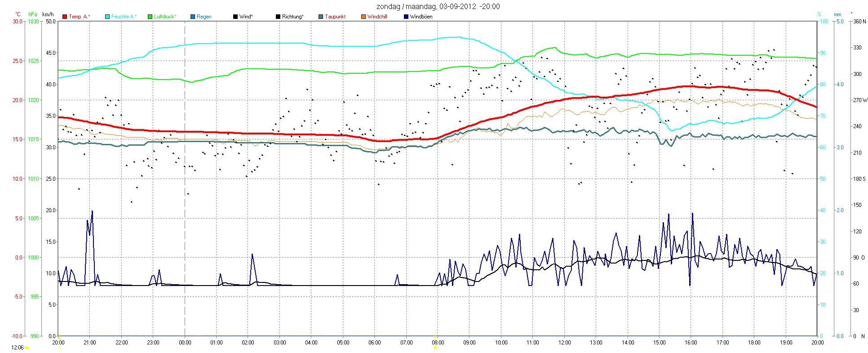Click the yellow marker next to 12:06
The image size is (868, 353).
pyautogui.click(x=27, y=348)
